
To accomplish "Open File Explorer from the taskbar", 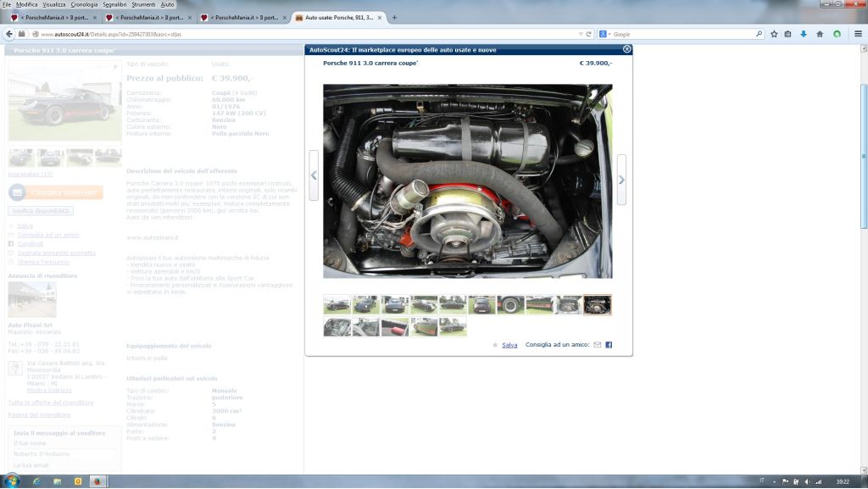I will (x=57, y=481).
